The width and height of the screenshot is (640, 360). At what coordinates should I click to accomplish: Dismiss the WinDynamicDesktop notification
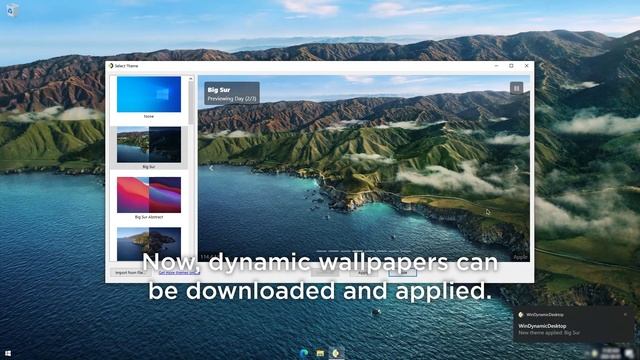pos(625,314)
